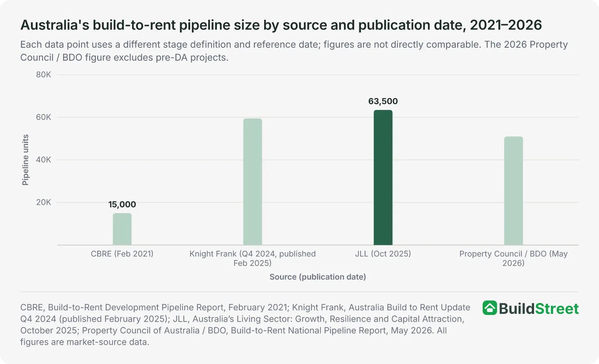
Task: Click the 20K y-axis tick label
Action: 44,202
